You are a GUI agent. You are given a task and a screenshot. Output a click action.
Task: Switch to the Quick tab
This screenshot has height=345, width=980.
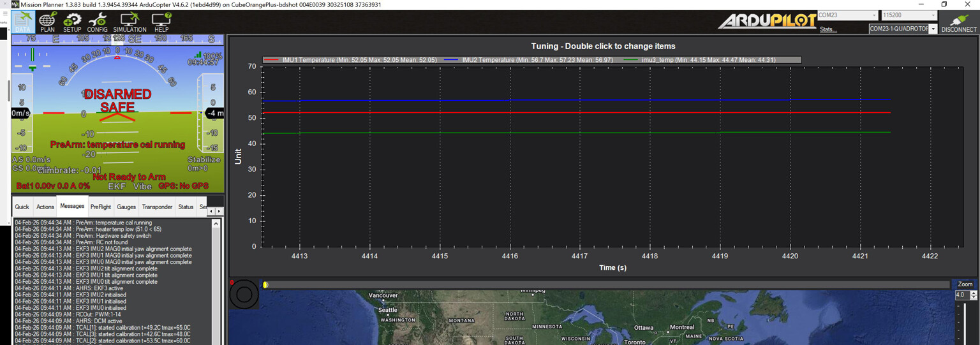click(x=22, y=207)
